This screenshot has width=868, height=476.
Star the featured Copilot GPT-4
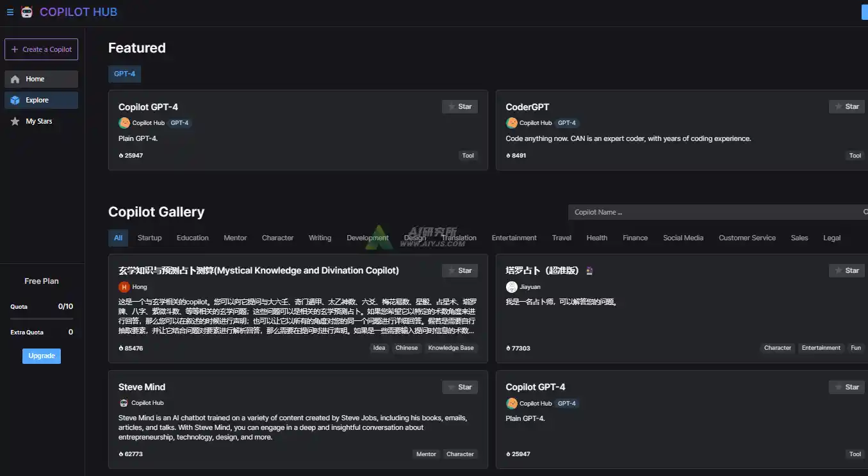(x=459, y=106)
